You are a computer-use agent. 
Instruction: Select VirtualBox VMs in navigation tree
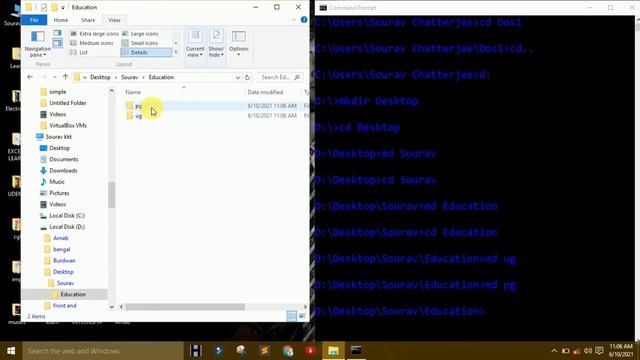[68, 125]
